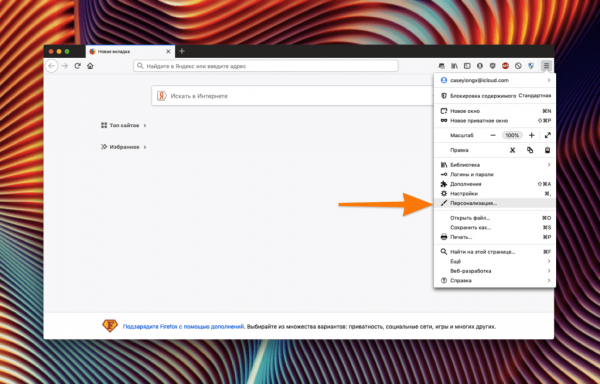Select the Новая вкладка tab

(x=130, y=51)
